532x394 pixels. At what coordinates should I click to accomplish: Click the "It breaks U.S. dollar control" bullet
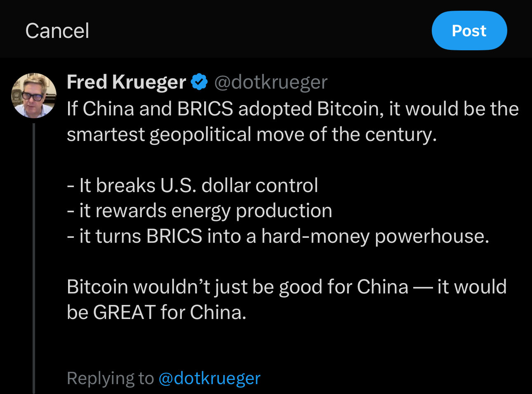[192, 185]
